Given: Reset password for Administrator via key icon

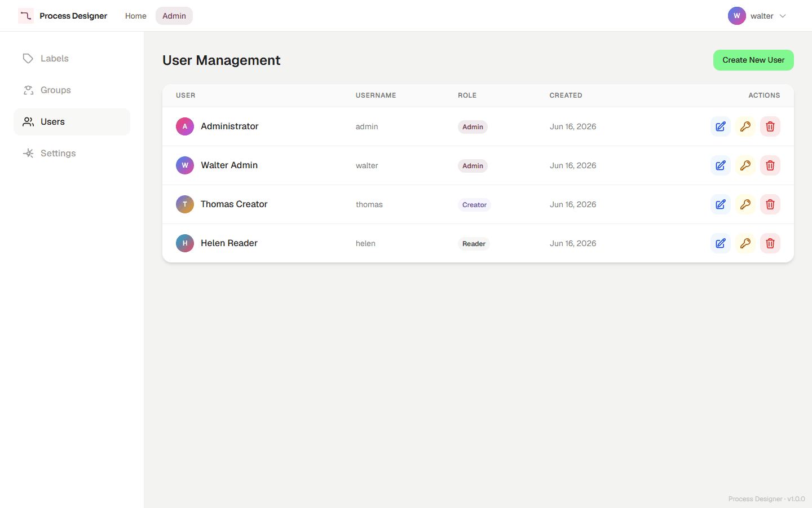Looking at the screenshot, I should 745,126.
